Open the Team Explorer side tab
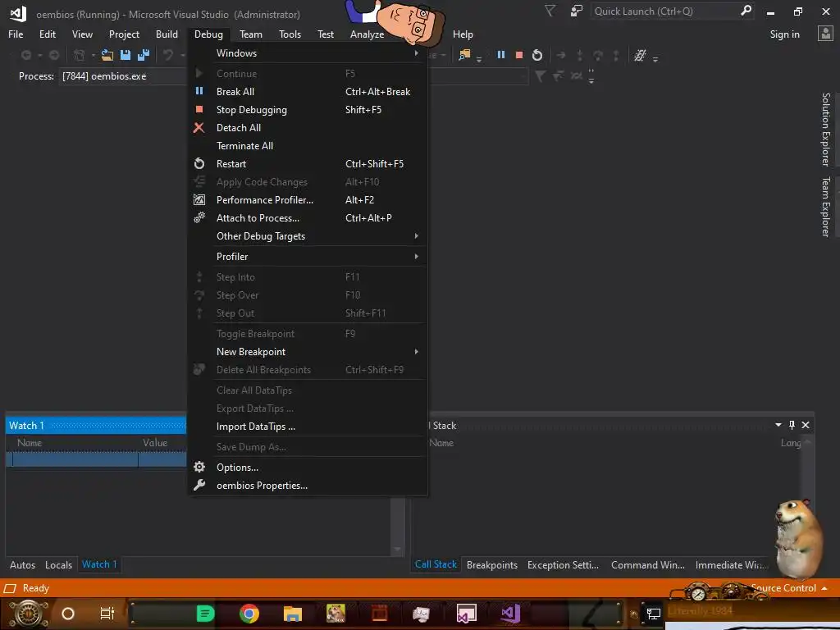This screenshot has width=840, height=630. (x=825, y=206)
